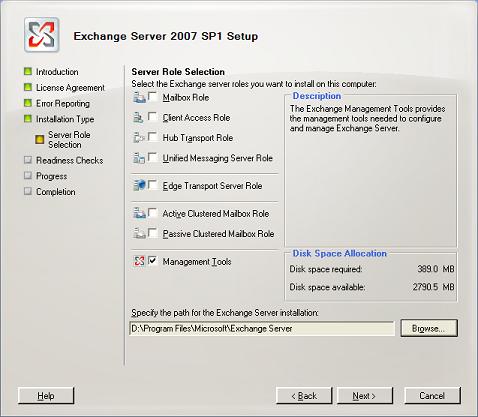Click the Management Tools icon

pos(139,261)
